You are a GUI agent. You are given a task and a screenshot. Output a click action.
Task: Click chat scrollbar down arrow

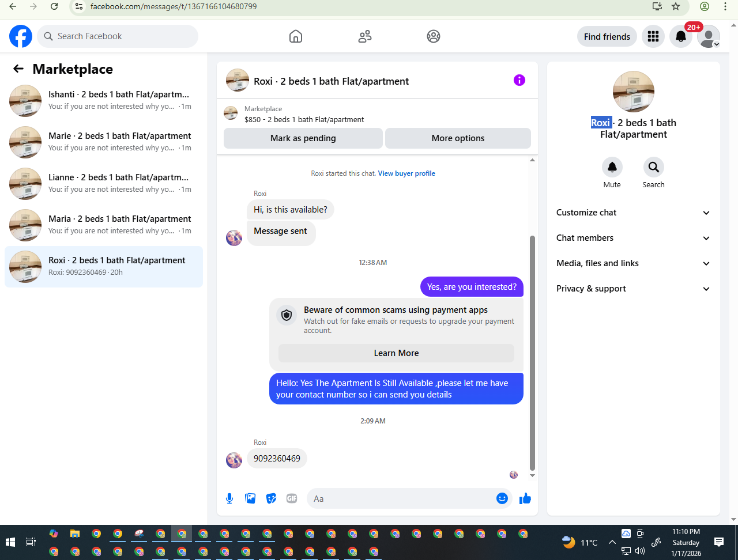532,475
